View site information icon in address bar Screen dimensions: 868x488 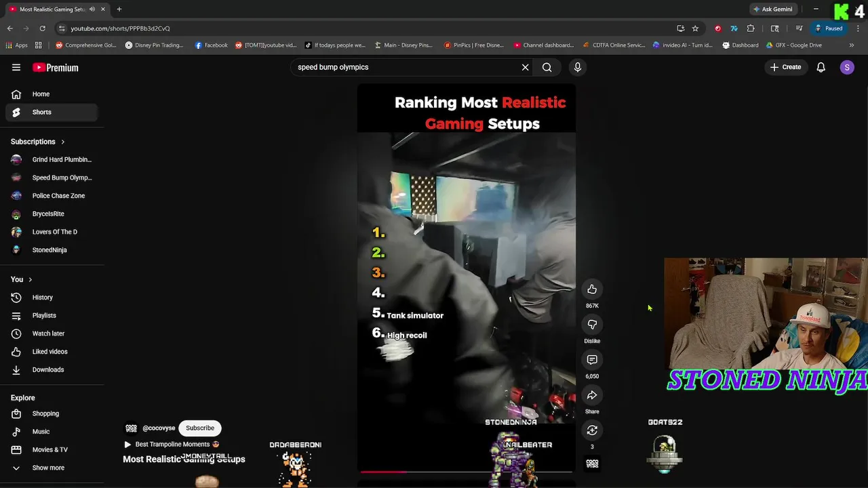(x=62, y=28)
